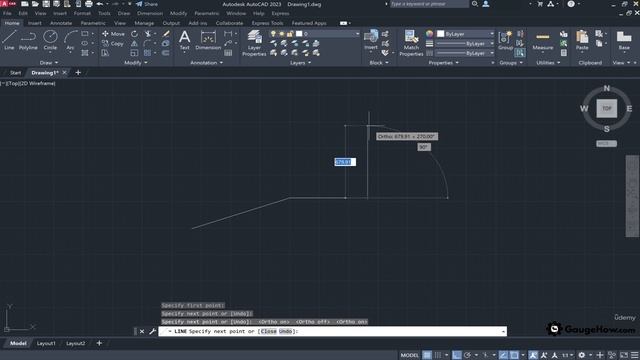Image resolution: width=640 pixels, height=360 pixels.
Task: Open Layer Properties manager
Action: (254, 43)
